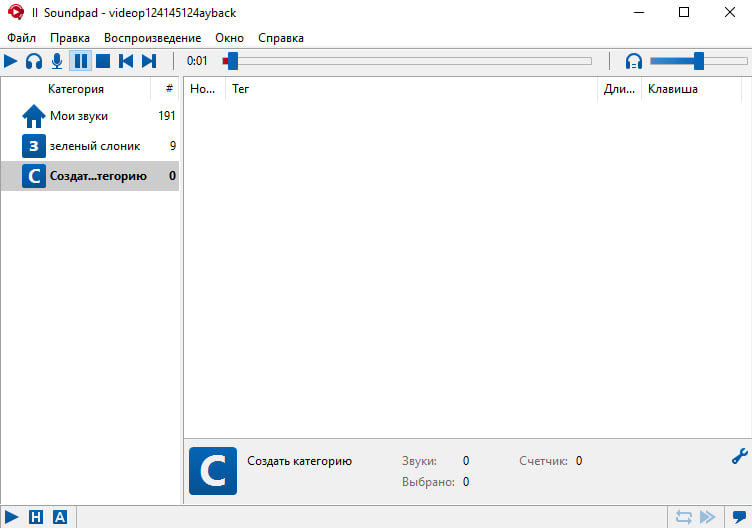Image resolution: width=752 pixels, height=529 pixels.
Task: Toggle the A button in status bar
Action: pos(59,517)
